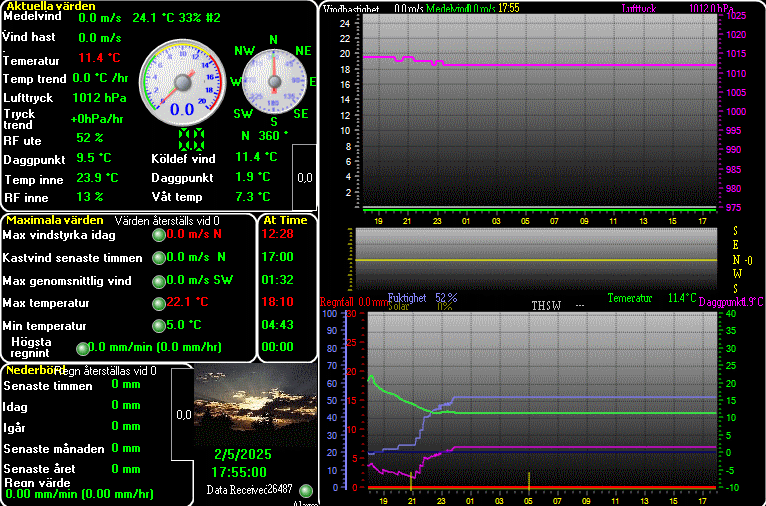Click the Solar graph legend label
The width and height of the screenshot is (766, 506).
[399, 306]
